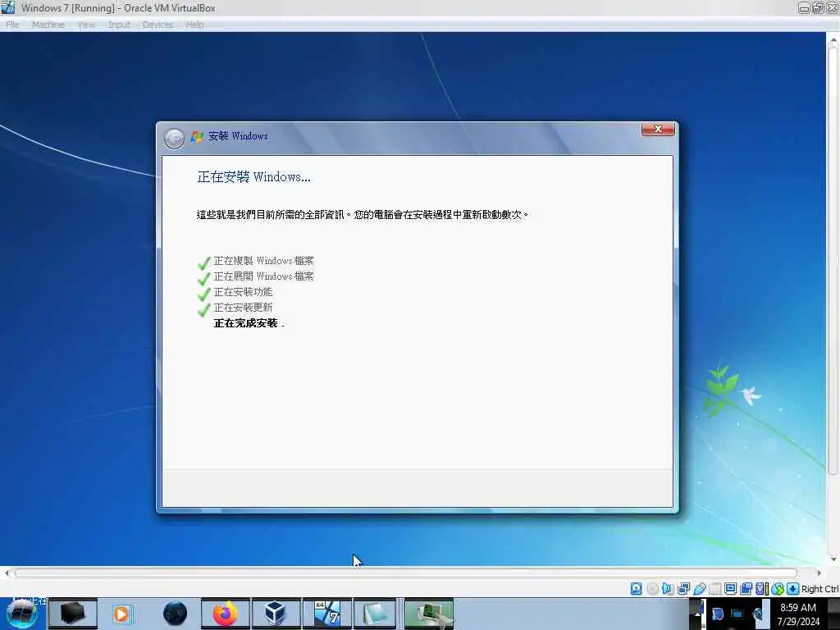Click the audio status icon
This screenshot has width=840, height=630.
668,589
